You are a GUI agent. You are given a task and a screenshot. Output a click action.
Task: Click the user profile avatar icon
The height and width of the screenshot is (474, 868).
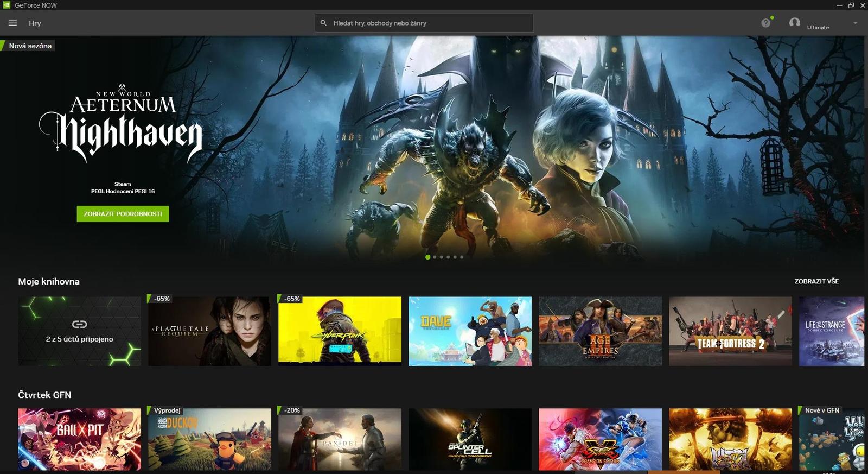coord(794,23)
